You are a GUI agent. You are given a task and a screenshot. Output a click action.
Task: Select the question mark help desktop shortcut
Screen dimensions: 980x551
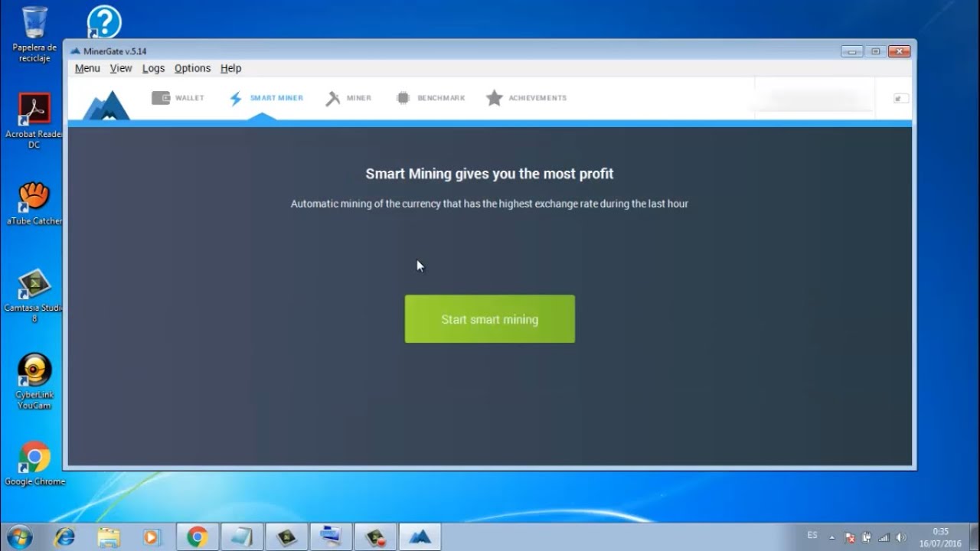[x=104, y=21]
